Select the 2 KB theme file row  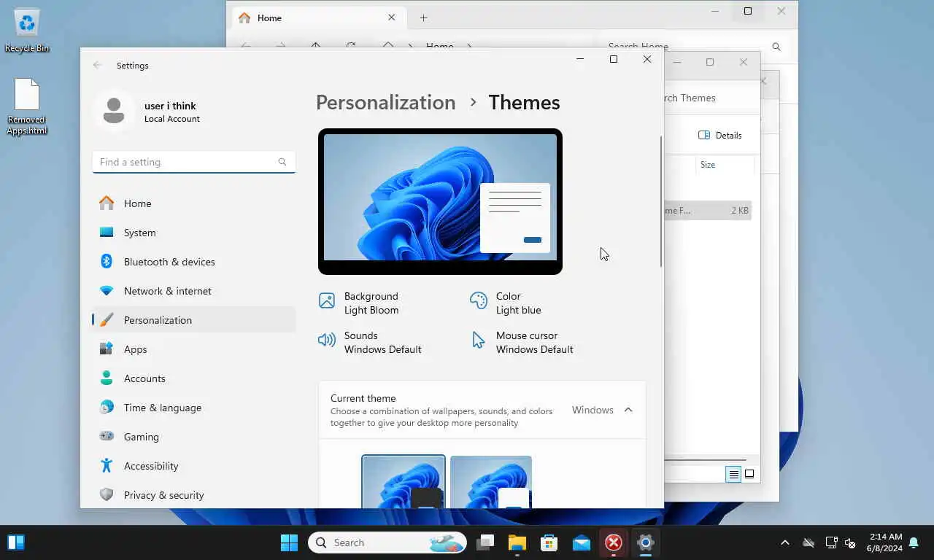706,211
